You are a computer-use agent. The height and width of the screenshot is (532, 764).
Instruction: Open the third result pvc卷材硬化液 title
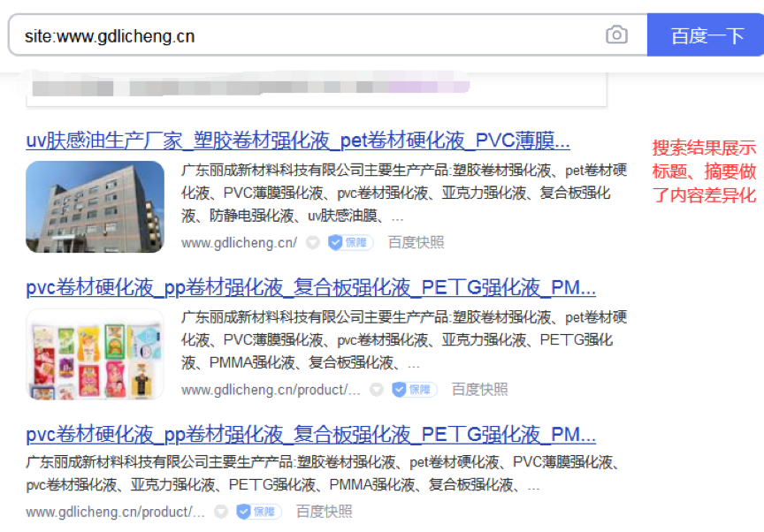311,435
